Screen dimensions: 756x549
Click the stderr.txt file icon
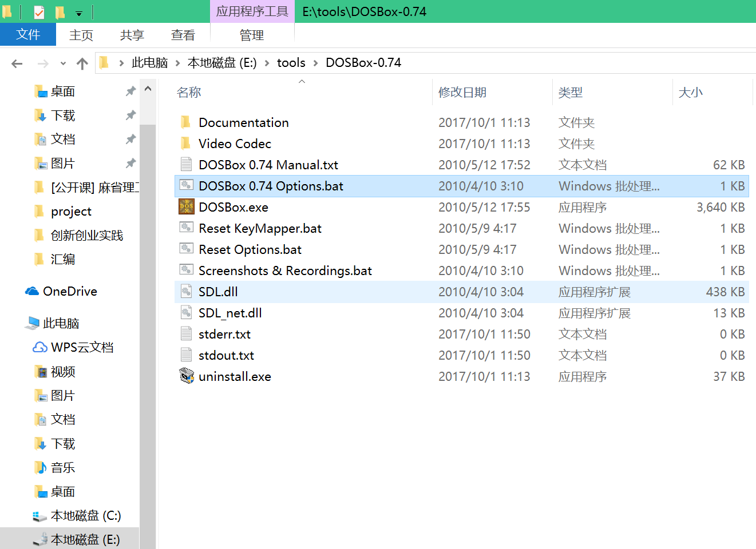(x=186, y=334)
